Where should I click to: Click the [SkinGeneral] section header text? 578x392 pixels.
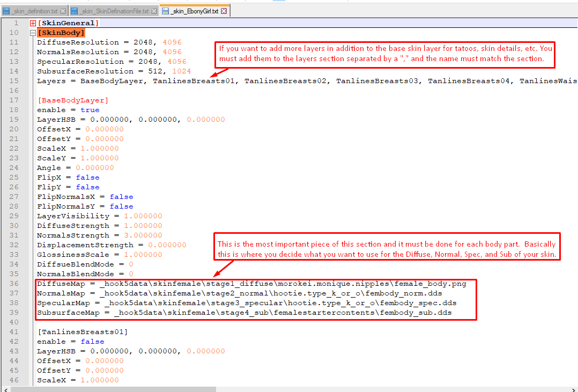(68, 23)
